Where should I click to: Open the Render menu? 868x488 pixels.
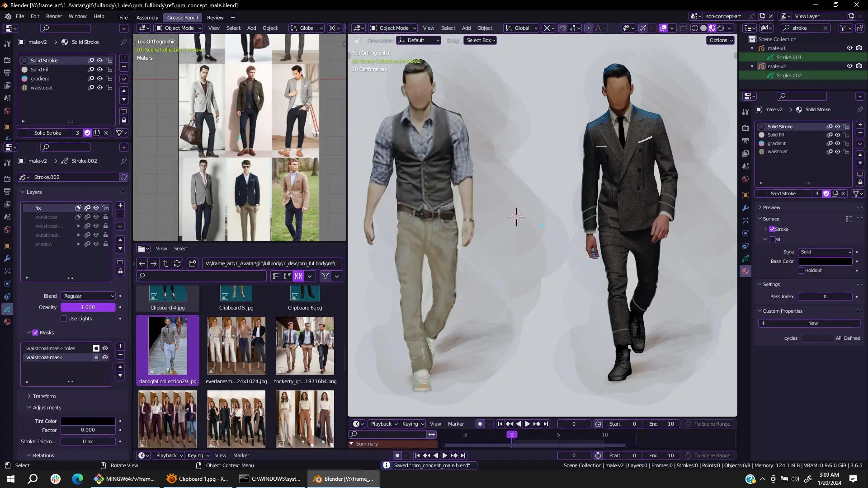[x=54, y=16]
